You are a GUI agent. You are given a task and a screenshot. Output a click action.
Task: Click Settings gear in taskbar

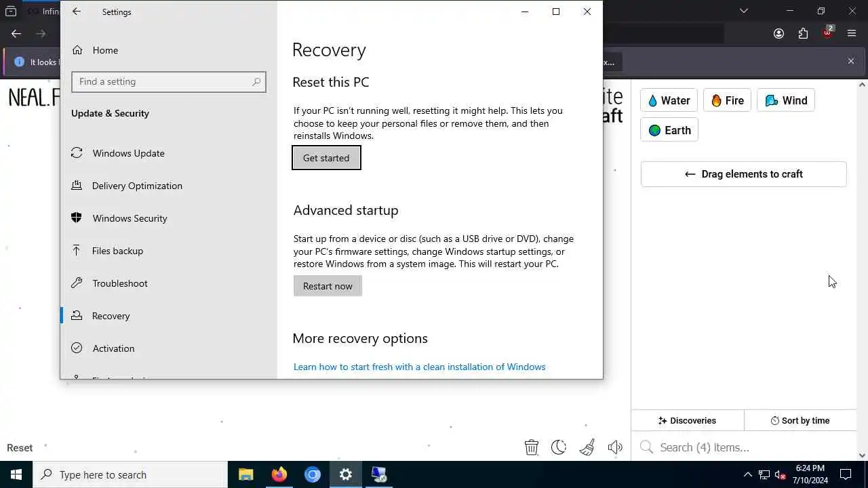tap(346, 474)
